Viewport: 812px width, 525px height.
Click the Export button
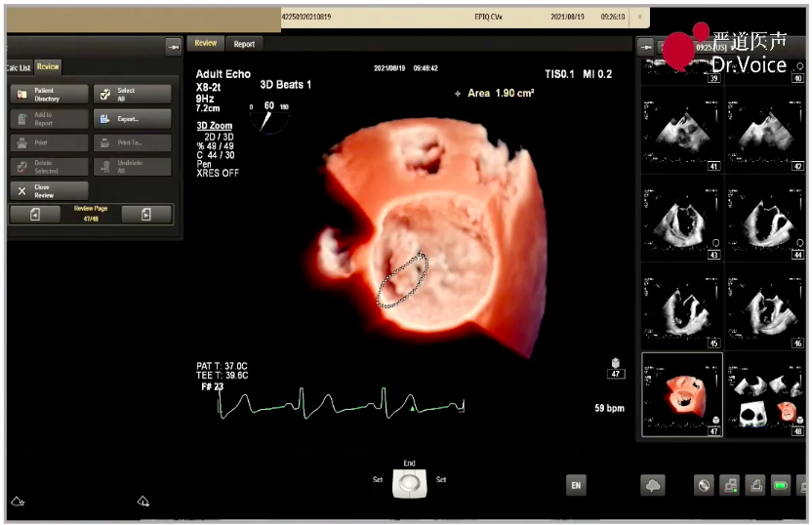tap(132, 118)
